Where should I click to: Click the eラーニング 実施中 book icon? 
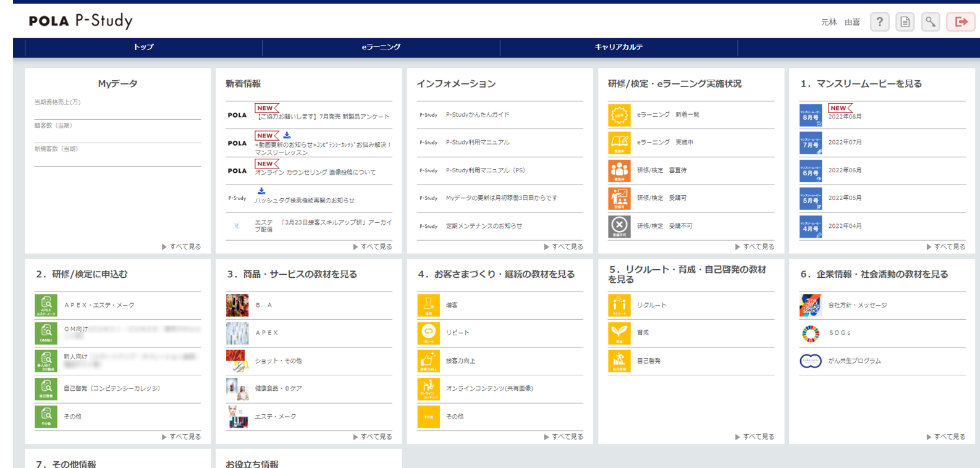point(619,143)
